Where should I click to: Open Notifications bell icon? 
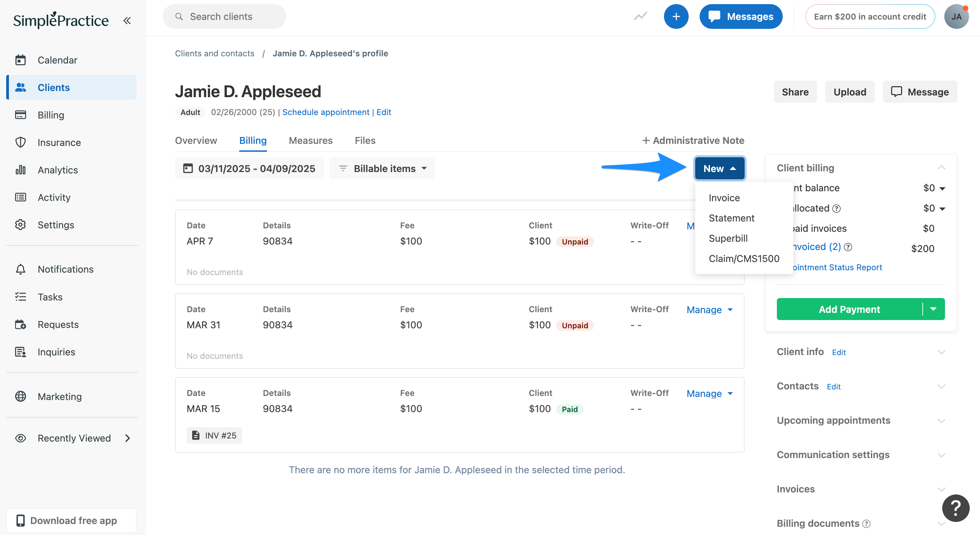[x=21, y=269]
